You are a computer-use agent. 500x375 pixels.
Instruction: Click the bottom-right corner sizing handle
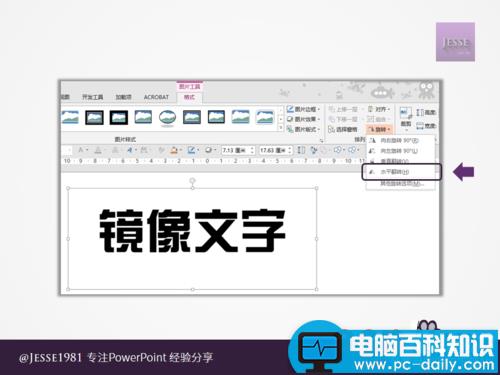tap(317, 289)
